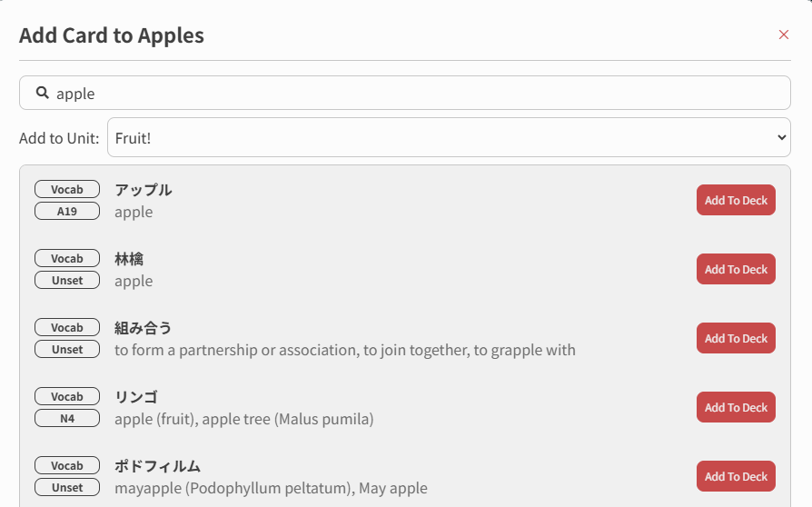Open the Add to Unit dropdown
Viewport: 812px width, 507px height.
coord(449,137)
